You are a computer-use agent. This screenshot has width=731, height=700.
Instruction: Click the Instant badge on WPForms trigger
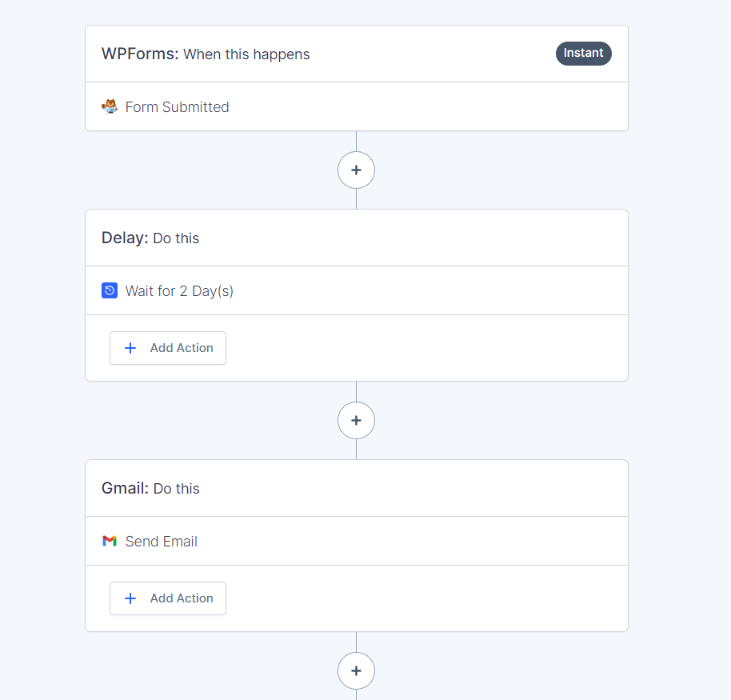(x=584, y=53)
